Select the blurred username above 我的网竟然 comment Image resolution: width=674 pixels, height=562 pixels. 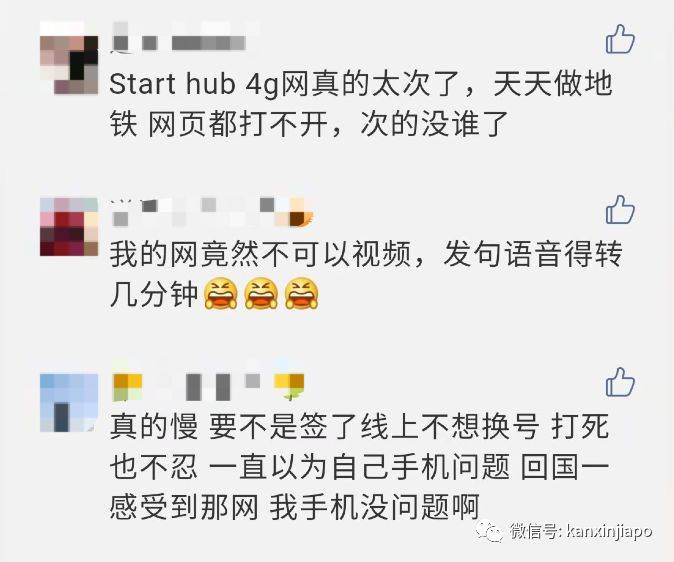click(213, 212)
